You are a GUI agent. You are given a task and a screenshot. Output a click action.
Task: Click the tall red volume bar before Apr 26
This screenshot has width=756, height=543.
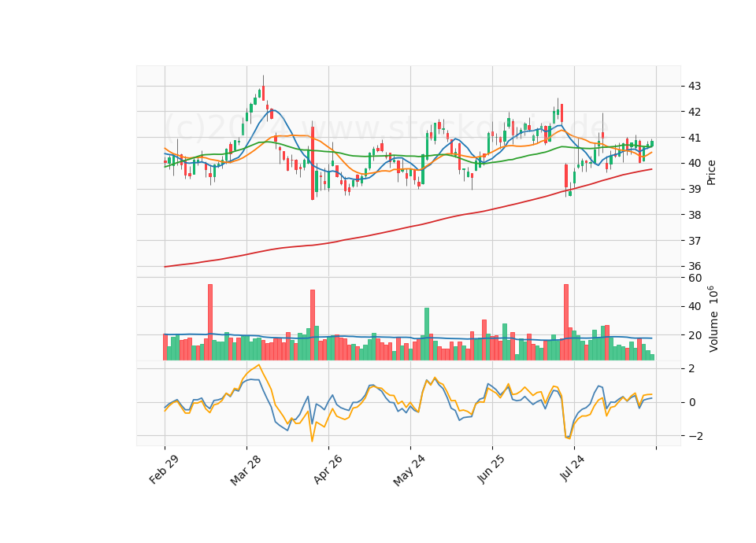click(x=313, y=325)
